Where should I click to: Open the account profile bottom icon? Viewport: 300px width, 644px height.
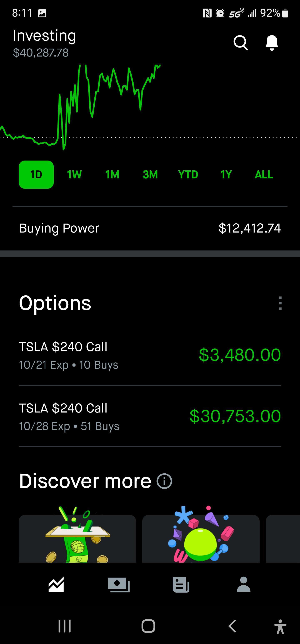pos(244,585)
